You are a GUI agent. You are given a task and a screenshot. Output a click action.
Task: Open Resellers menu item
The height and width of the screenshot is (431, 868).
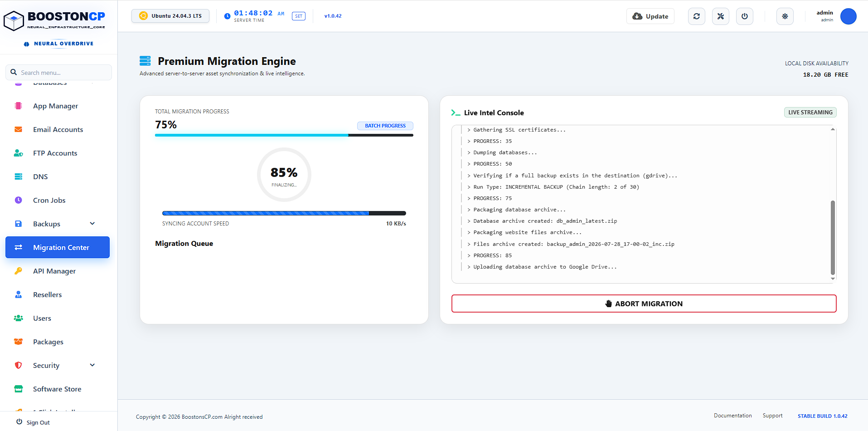58,294
